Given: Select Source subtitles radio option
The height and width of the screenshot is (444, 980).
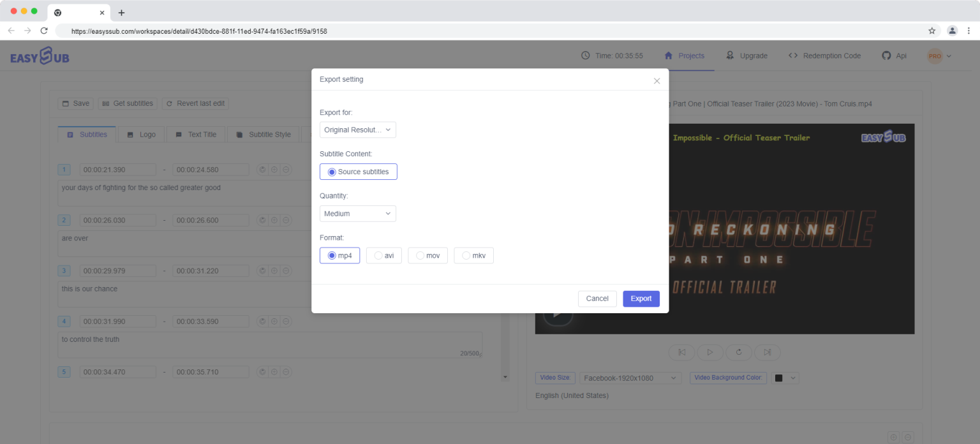Looking at the screenshot, I should tap(358, 172).
